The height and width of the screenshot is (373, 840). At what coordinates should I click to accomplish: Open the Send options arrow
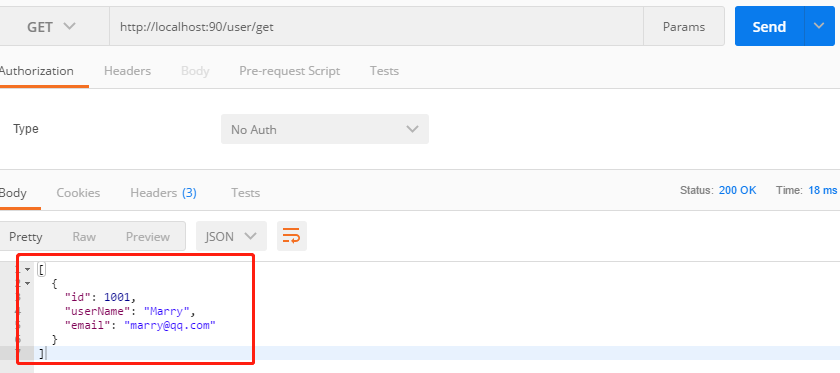pyautogui.click(x=819, y=26)
